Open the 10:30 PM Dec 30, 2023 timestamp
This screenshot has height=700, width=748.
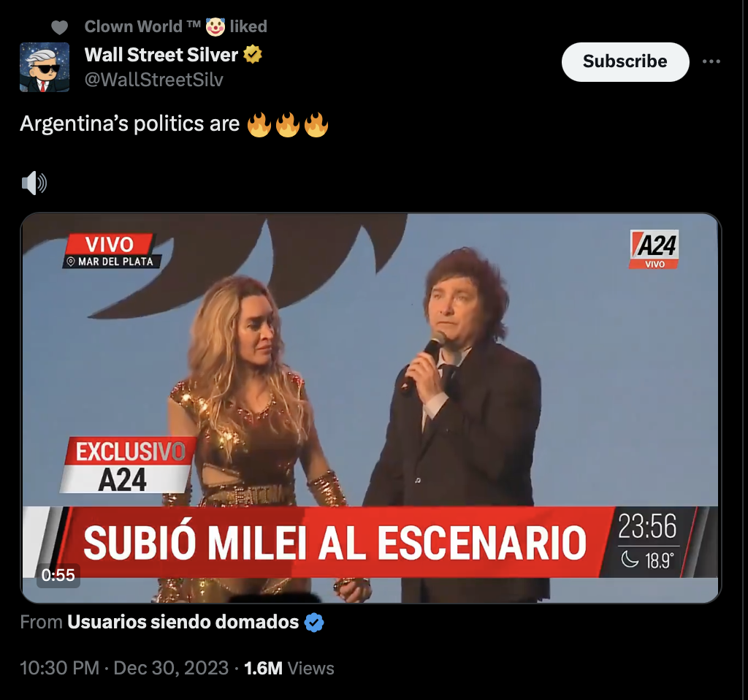pos(124,668)
